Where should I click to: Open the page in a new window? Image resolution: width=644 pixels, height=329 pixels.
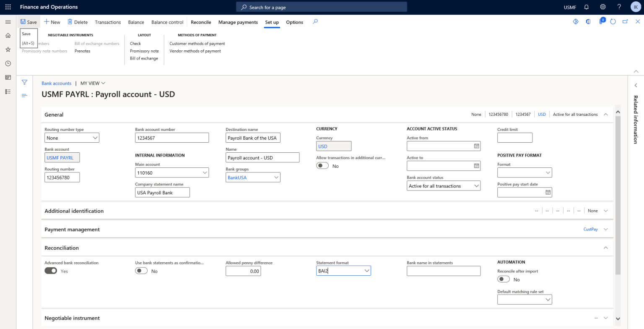coord(625,21)
